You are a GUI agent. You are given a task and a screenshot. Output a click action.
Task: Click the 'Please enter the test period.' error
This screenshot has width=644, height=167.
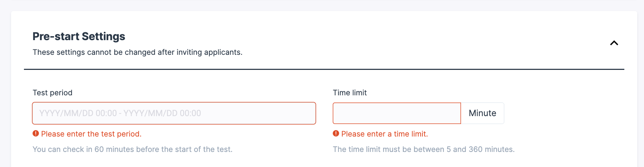[x=91, y=134]
